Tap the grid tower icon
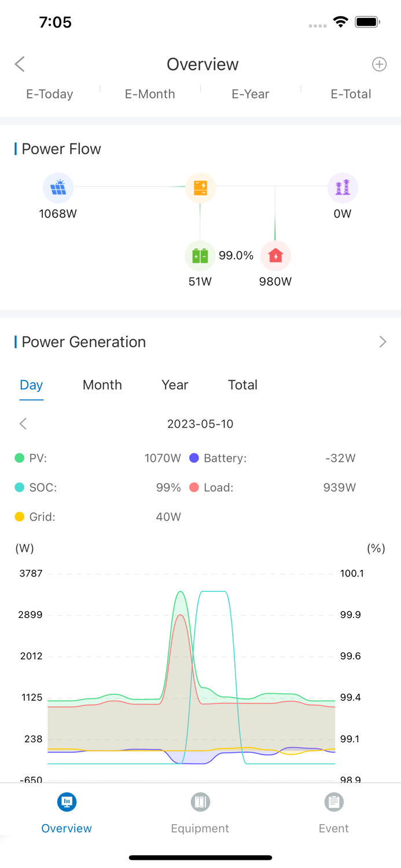This screenshot has height=868, width=401. 343,188
